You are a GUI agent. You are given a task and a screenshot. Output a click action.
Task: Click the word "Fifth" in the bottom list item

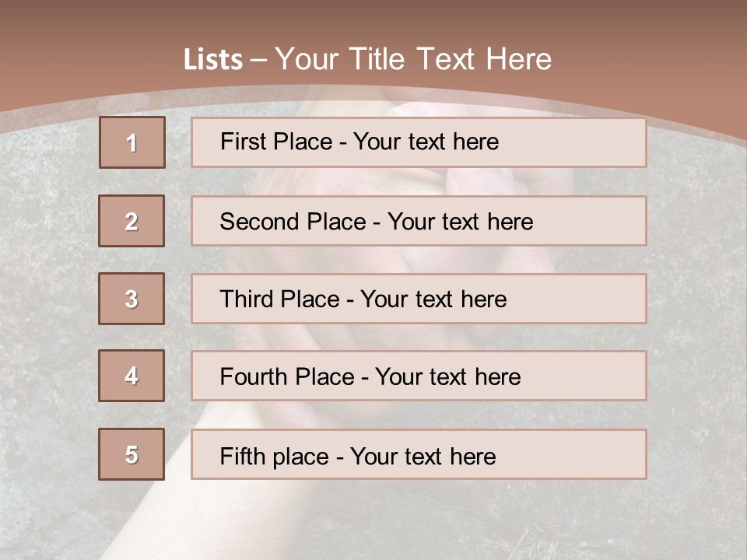coord(242,456)
